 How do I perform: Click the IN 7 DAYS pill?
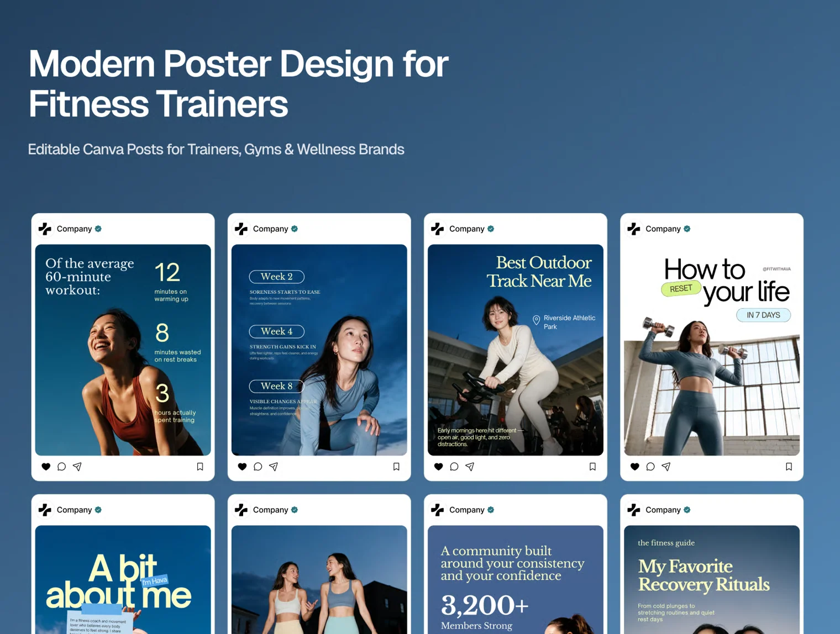(x=763, y=315)
